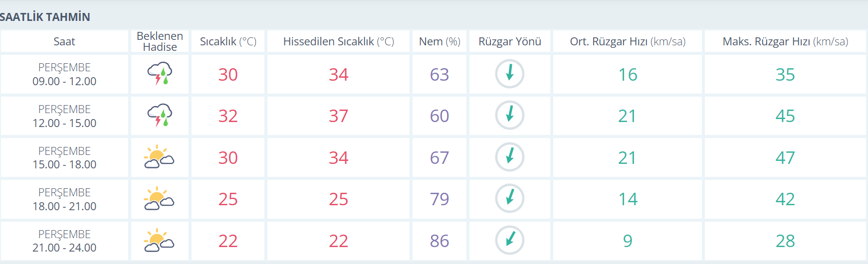
Task: Click the Maks. Rüzgar Hızı header
Action: click(x=785, y=41)
